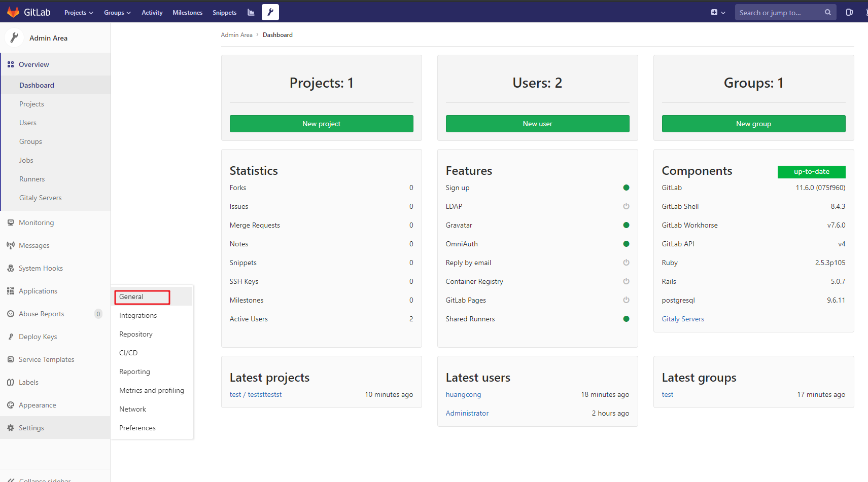
Task: Click the Settings gear icon
Action: (11, 428)
